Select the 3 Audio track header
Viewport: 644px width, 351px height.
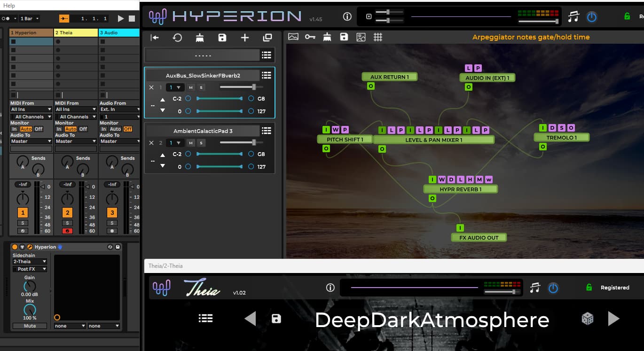pos(119,33)
